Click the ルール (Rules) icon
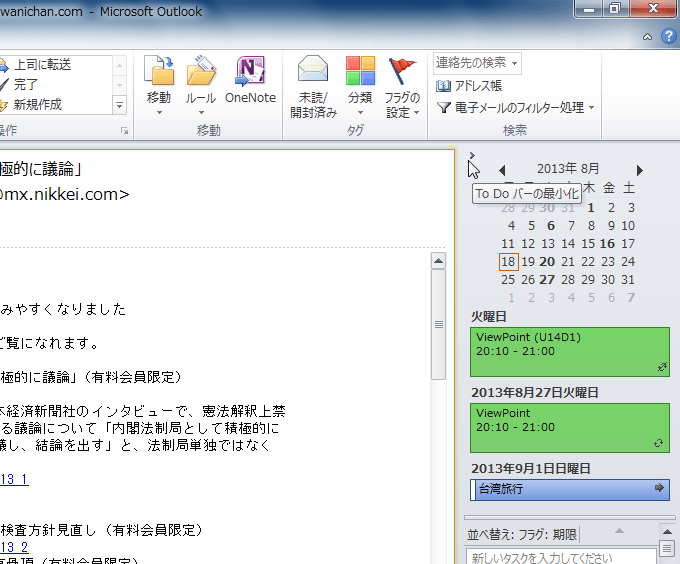Screen dimensions: 680x564 point(201,70)
